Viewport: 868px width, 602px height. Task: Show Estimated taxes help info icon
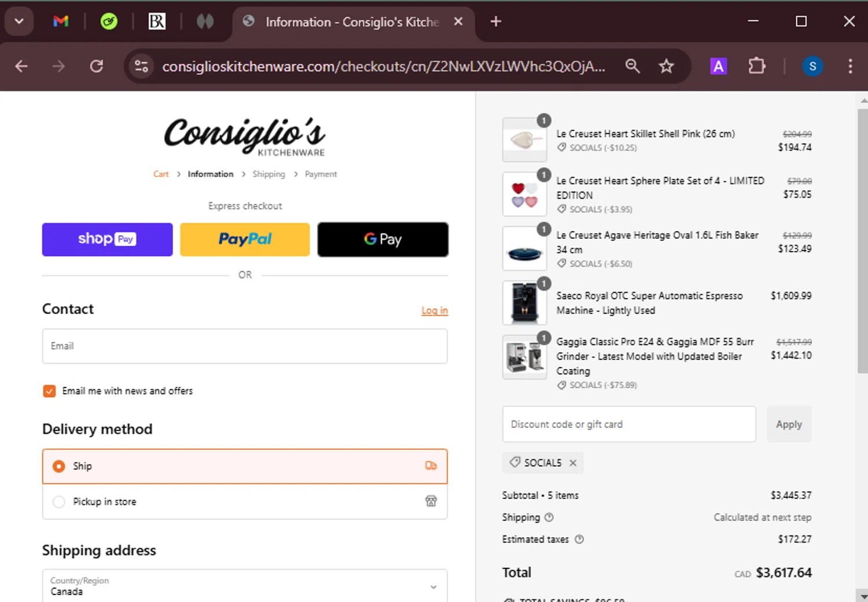tap(579, 539)
